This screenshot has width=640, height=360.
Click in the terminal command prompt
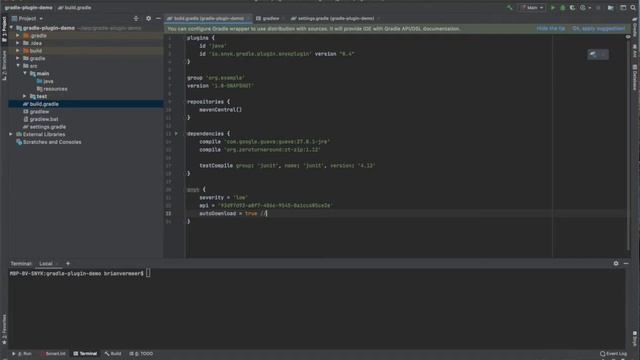pos(148,273)
